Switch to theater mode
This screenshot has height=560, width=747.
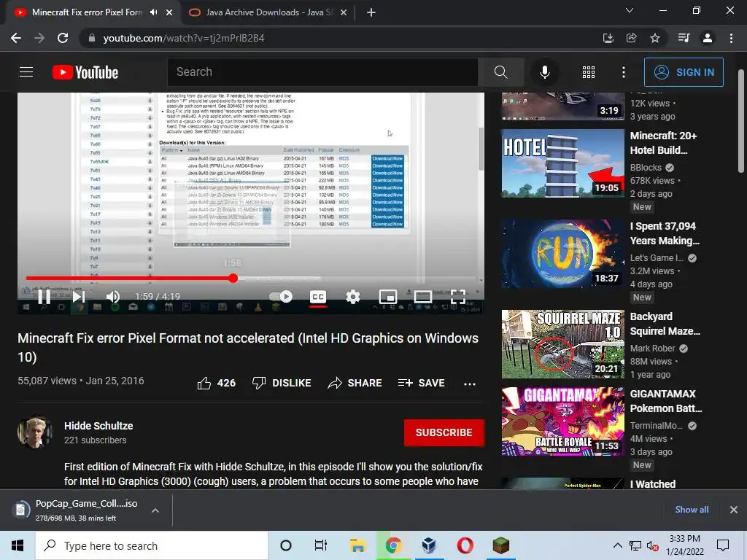click(422, 297)
